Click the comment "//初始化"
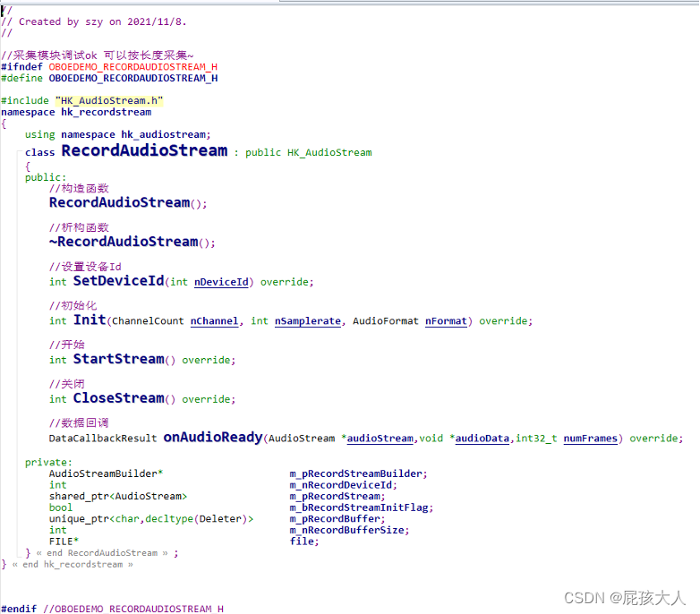The height and width of the screenshot is (614, 700). coord(73,306)
